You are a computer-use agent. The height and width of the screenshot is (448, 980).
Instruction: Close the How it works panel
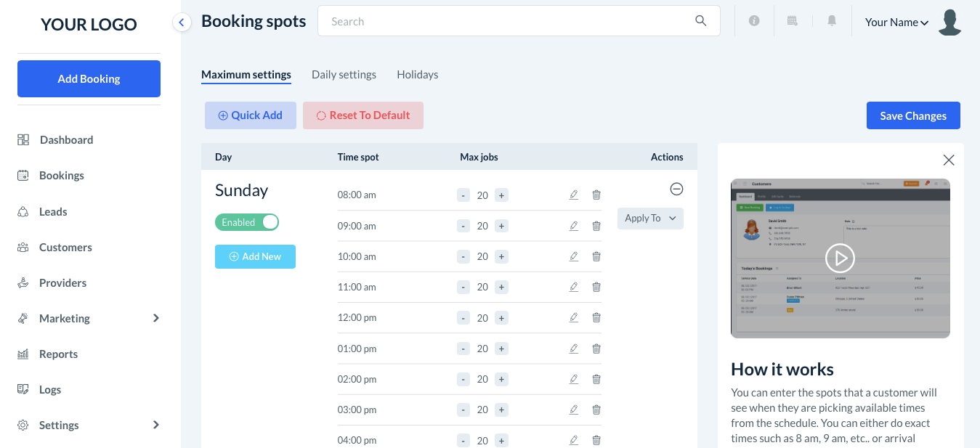tap(948, 160)
